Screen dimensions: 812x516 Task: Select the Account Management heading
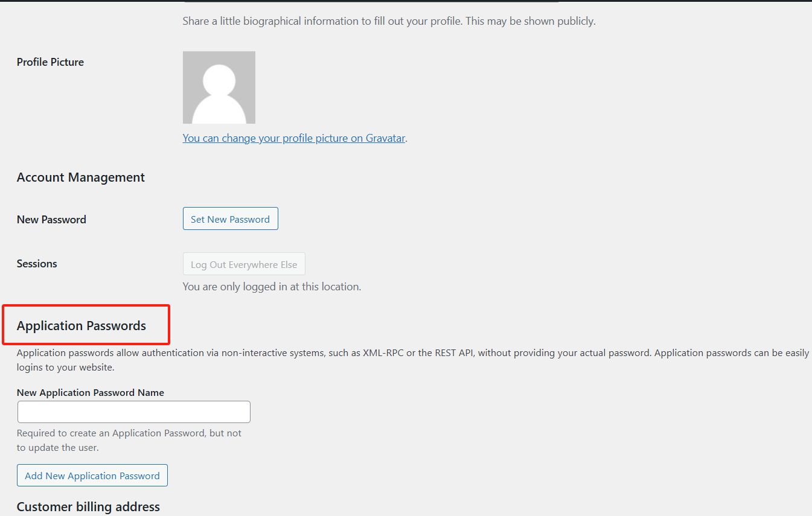coord(81,177)
